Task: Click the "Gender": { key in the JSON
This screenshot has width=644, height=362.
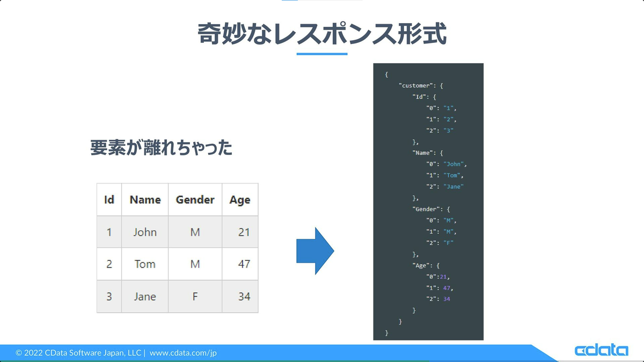Action: tap(431, 209)
